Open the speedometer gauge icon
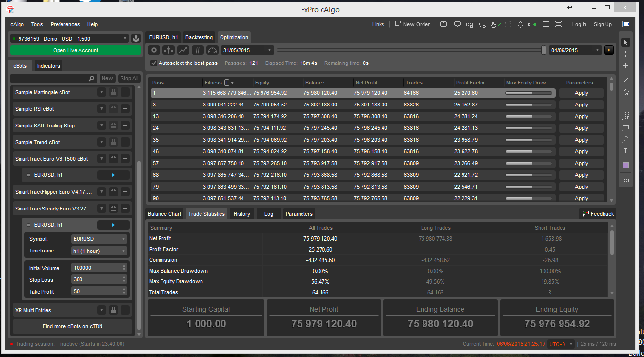The height and width of the screenshot is (357, 644). (212, 50)
